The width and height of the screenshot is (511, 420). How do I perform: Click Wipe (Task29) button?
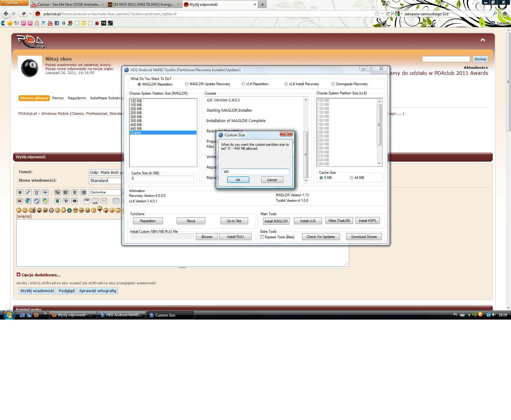pos(339,221)
